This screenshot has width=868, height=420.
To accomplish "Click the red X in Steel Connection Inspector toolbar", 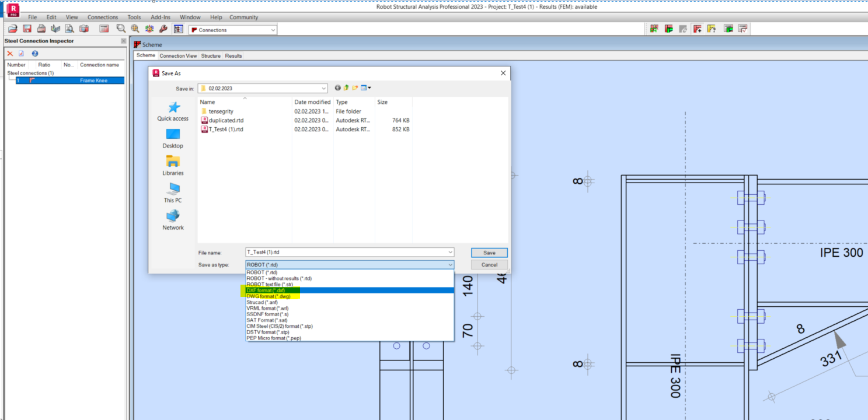I will [10, 54].
